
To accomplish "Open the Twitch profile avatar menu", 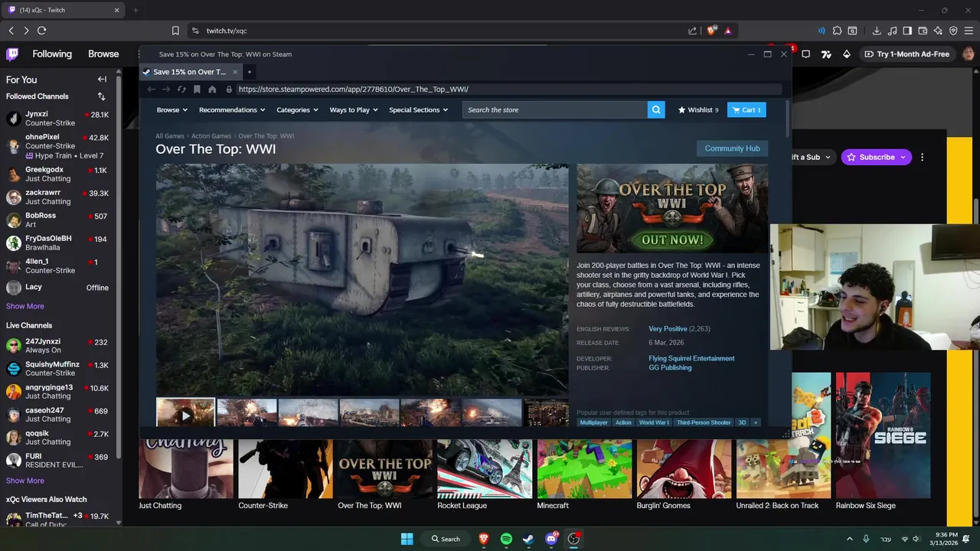I will click(969, 54).
